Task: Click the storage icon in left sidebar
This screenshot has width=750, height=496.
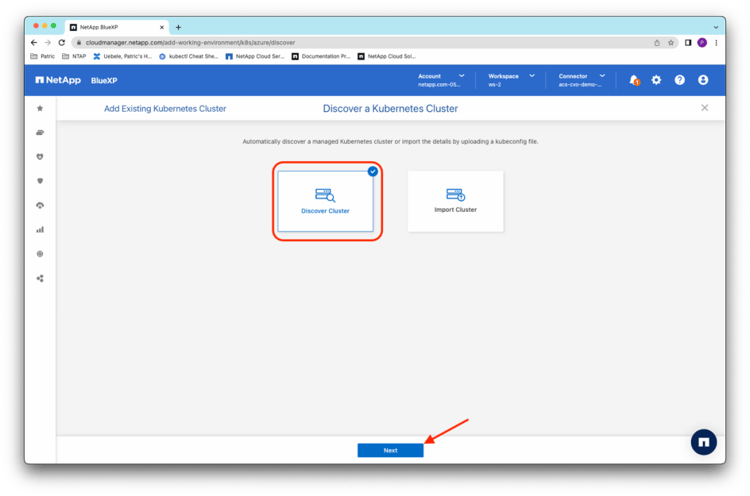Action: click(40, 132)
